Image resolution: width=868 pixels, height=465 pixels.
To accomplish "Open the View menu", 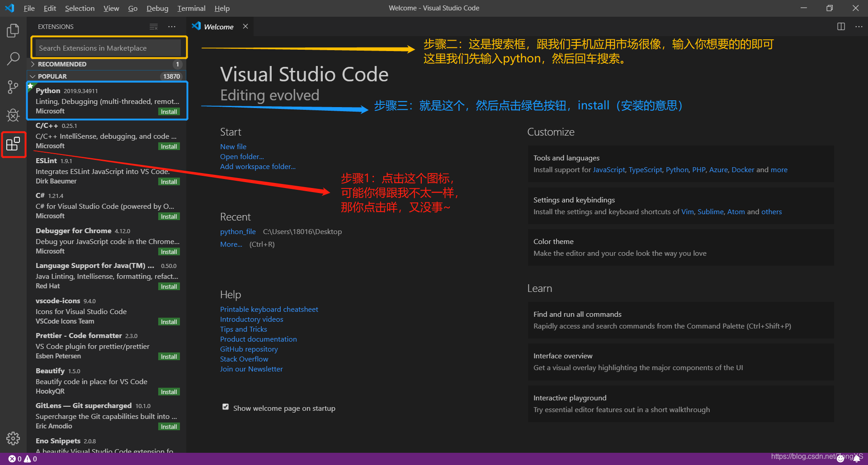I will coord(111,8).
